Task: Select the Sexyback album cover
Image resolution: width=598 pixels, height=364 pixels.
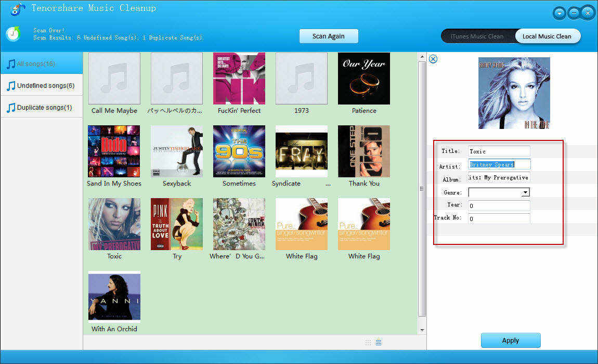Action: 177,151
